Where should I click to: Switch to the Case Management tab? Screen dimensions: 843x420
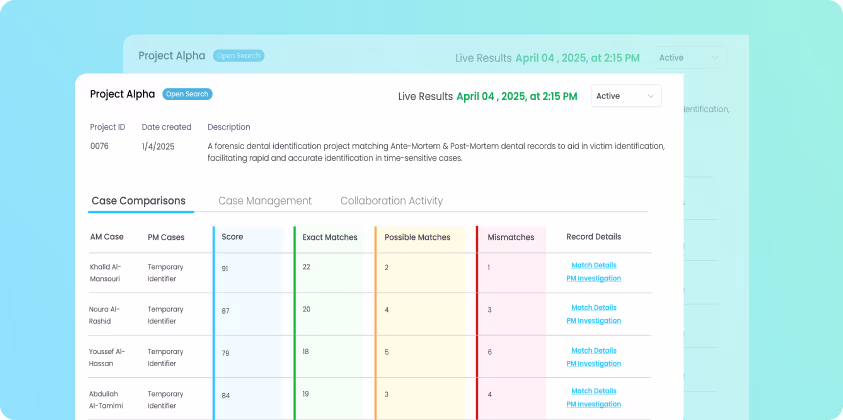(265, 201)
